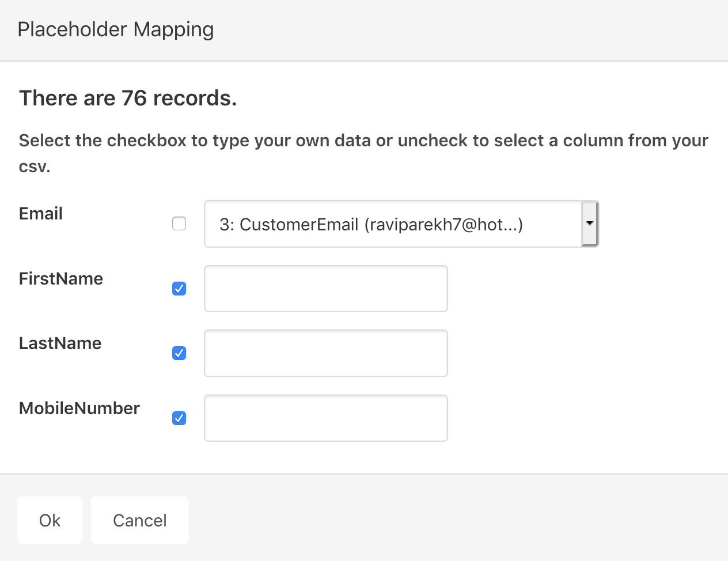Viewport: 728px width, 561px height.
Task: Click the LastName field label
Action: pos(60,343)
